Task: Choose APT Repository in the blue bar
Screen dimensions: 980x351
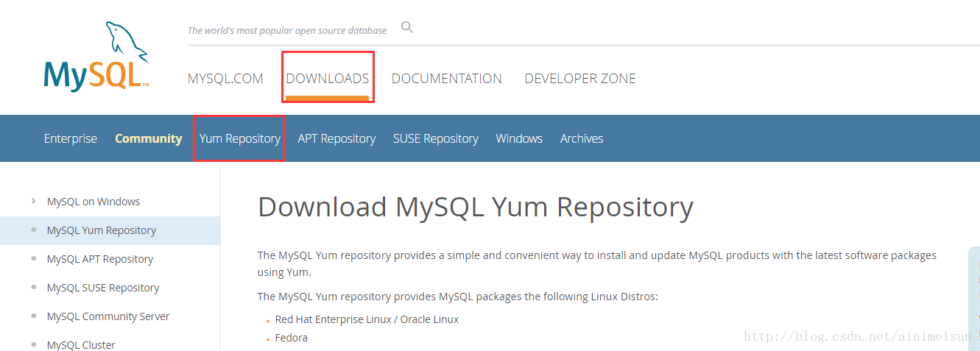Action: coord(336,138)
